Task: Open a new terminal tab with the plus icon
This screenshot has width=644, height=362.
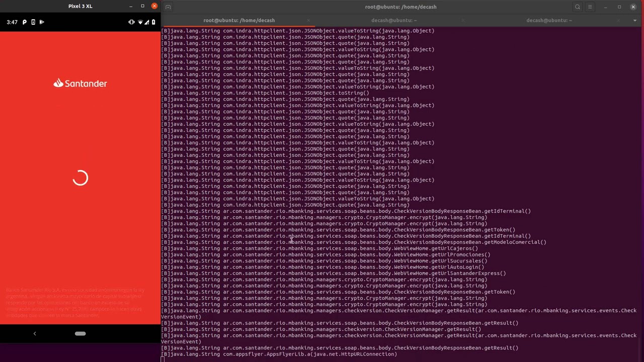Action: [x=168, y=7]
